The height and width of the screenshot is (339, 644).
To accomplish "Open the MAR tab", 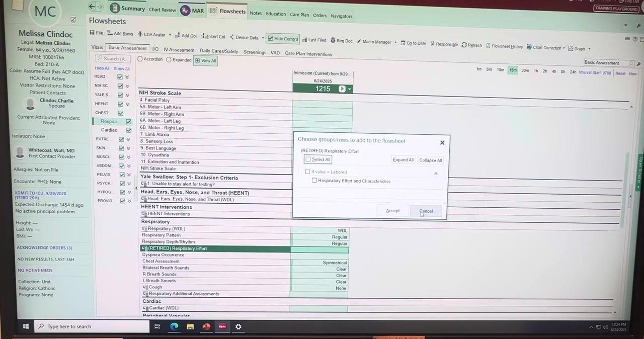I will pyautogui.click(x=193, y=11).
